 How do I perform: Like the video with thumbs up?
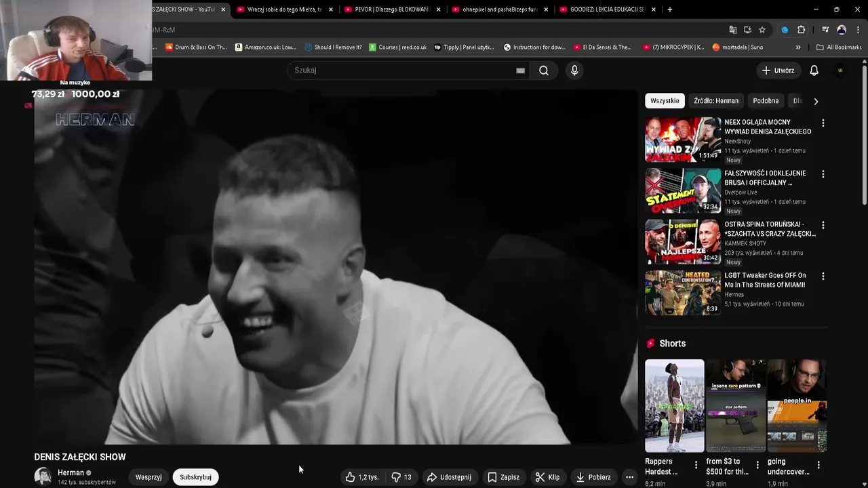tap(361, 477)
